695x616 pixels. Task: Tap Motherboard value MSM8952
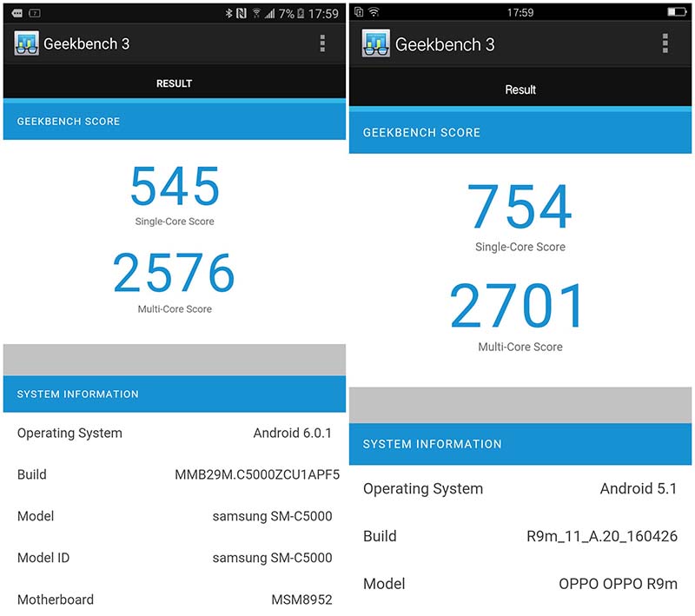tap(301, 599)
